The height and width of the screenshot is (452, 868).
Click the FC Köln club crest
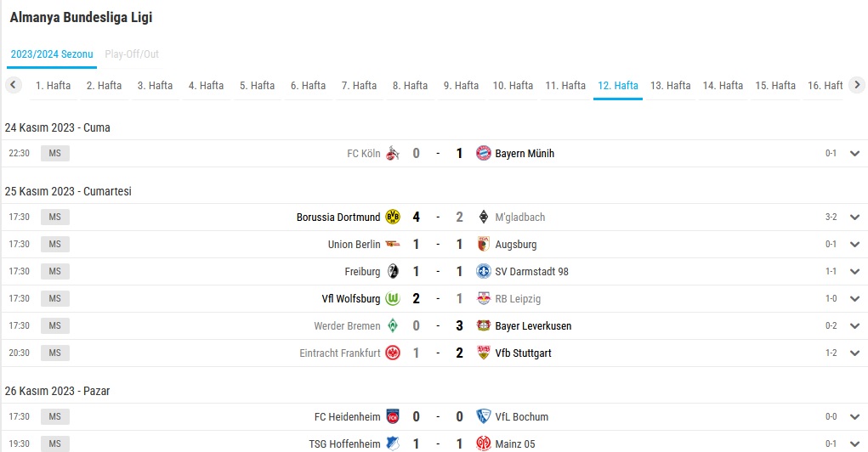coord(393,153)
